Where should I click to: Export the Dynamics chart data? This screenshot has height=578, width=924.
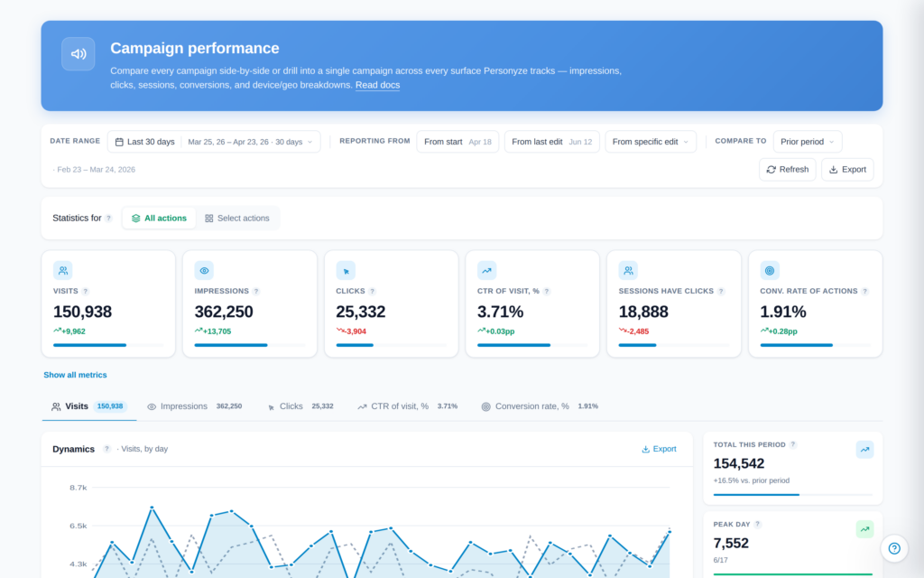659,449
